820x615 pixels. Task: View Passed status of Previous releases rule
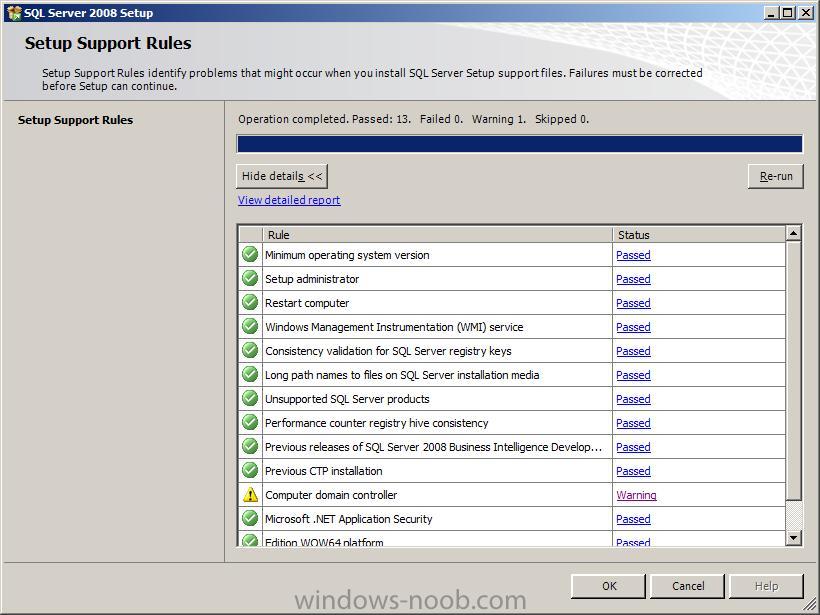click(633, 447)
